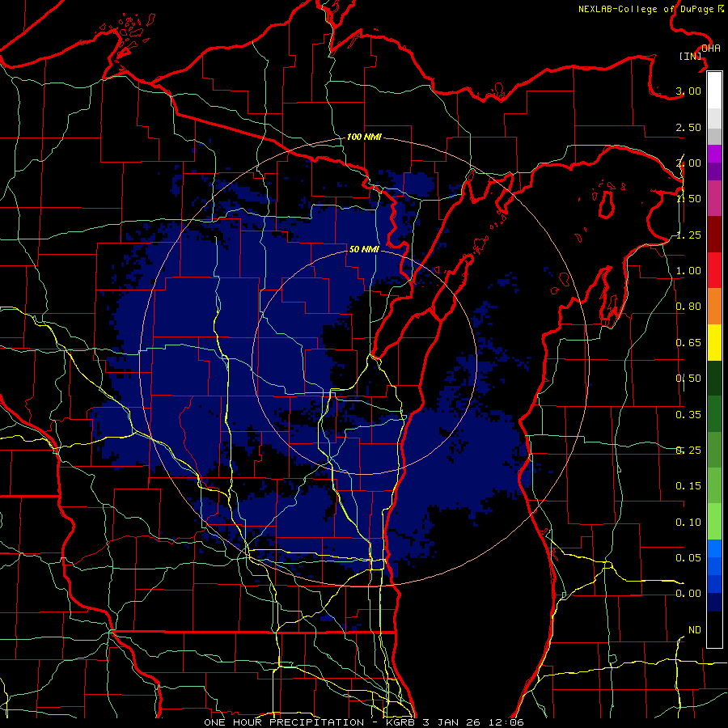Select the dark navy color bar swatch

[714, 603]
